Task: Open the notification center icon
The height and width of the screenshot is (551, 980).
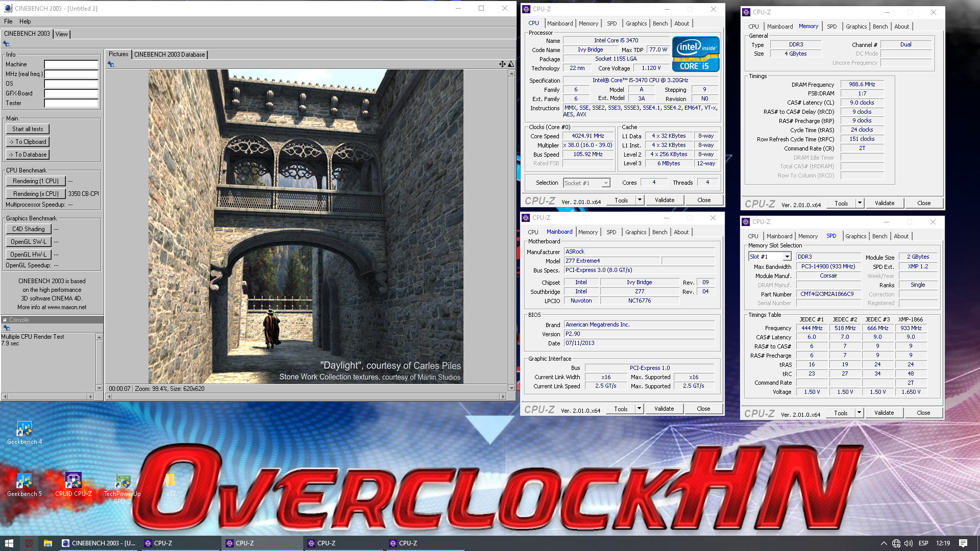Action: tap(963, 543)
